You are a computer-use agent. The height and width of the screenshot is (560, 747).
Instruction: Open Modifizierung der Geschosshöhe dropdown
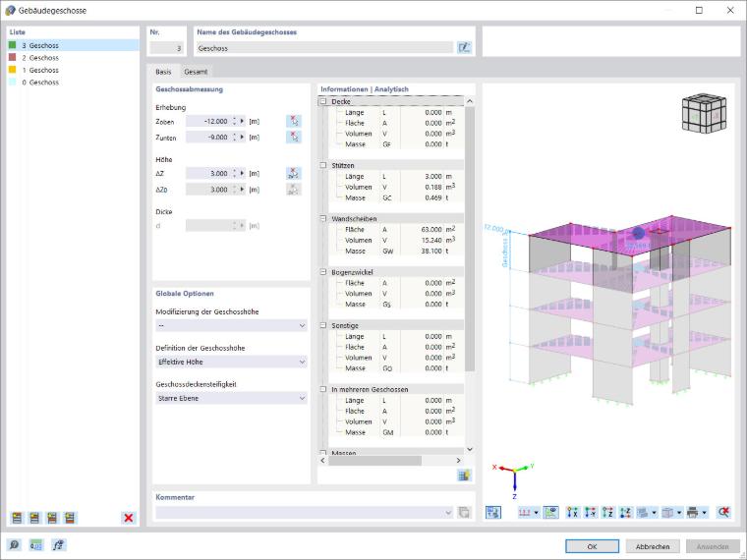click(x=231, y=326)
